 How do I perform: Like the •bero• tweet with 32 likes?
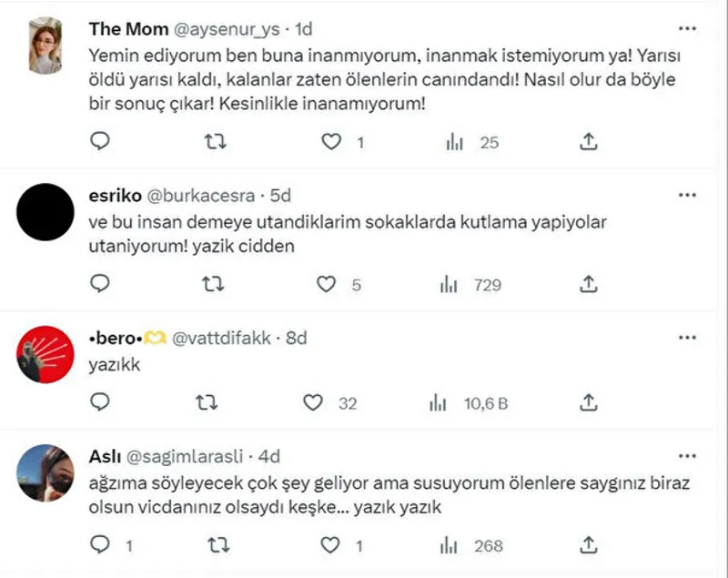click(313, 402)
